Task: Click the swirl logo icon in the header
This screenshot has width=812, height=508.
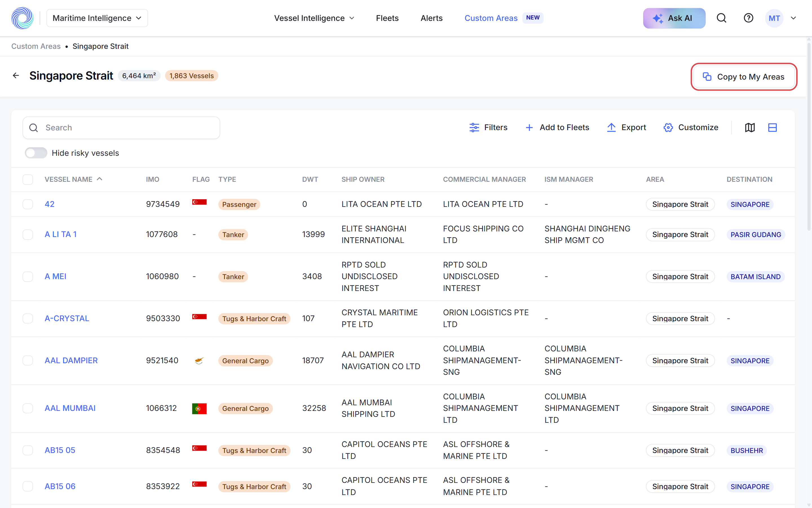Action: pos(22,18)
